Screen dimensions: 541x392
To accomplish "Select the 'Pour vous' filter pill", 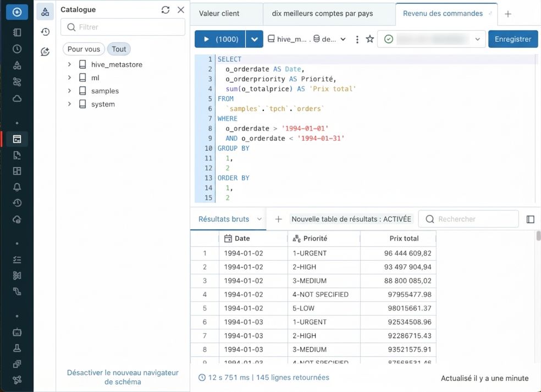I will point(84,49).
